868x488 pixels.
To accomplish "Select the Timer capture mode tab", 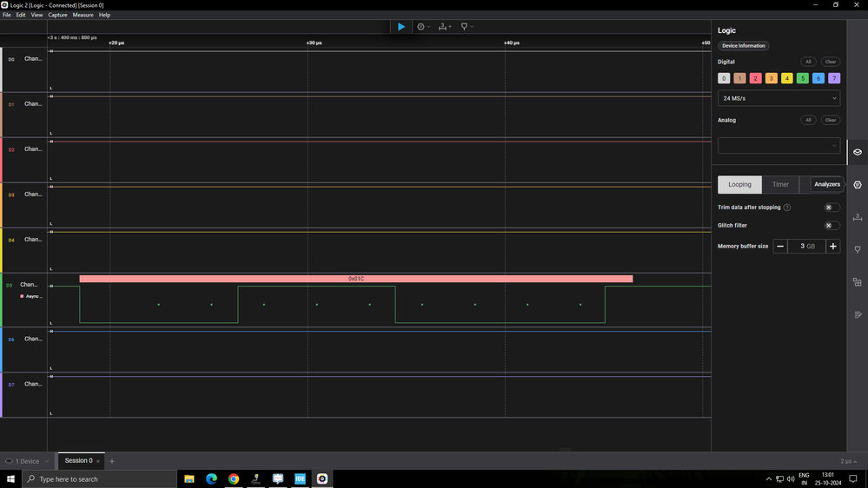I will [780, 184].
